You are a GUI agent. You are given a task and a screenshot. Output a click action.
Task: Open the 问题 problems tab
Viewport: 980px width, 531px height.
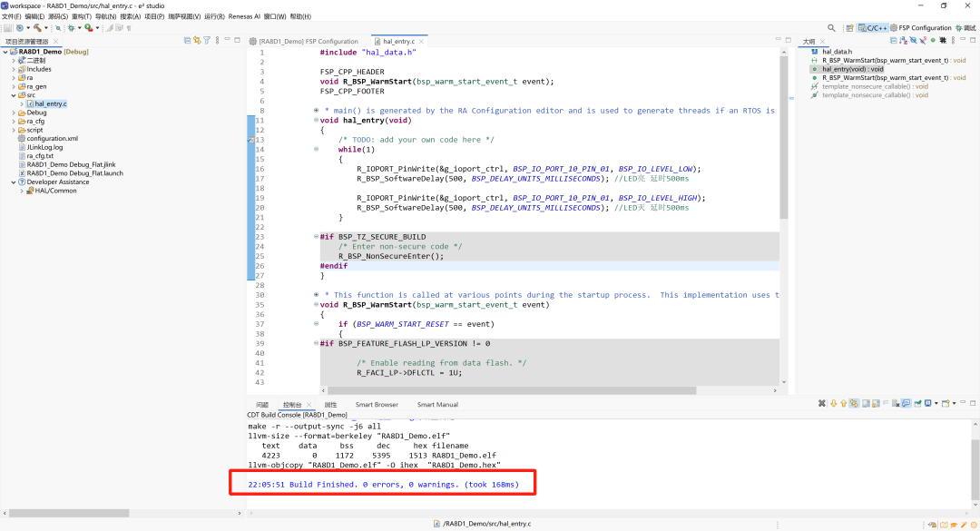(262, 405)
